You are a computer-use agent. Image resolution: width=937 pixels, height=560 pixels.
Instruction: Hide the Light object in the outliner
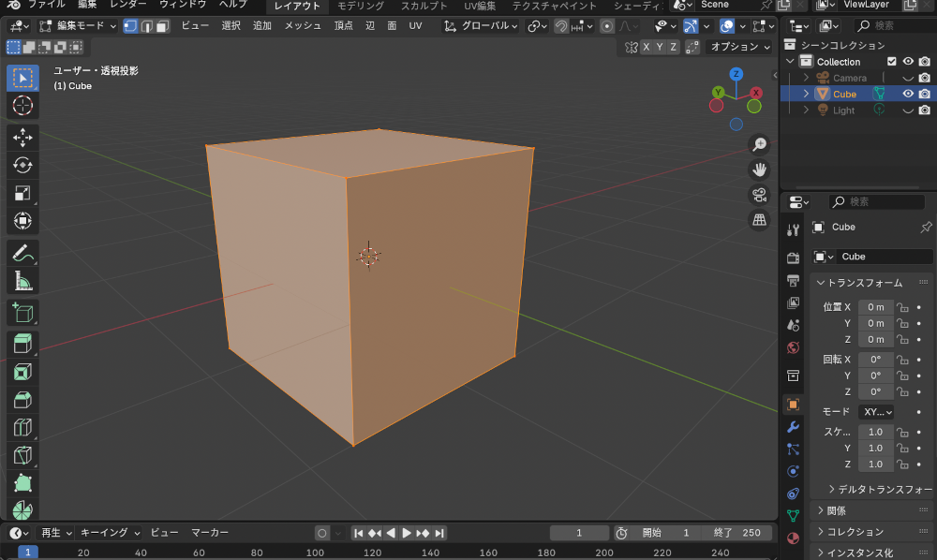pos(907,110)
